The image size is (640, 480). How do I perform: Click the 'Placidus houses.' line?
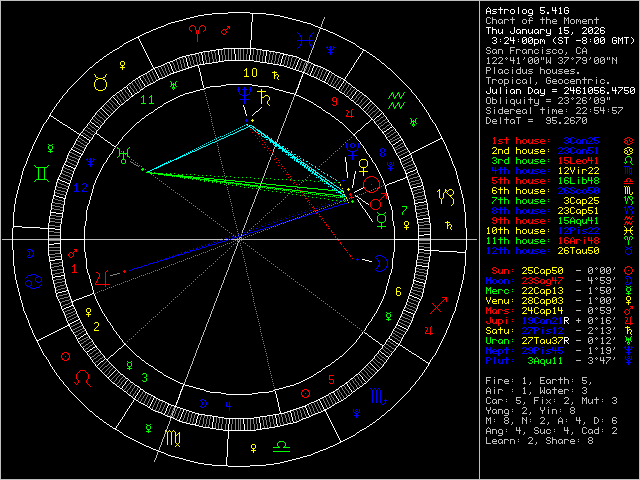tap(533, 71)
